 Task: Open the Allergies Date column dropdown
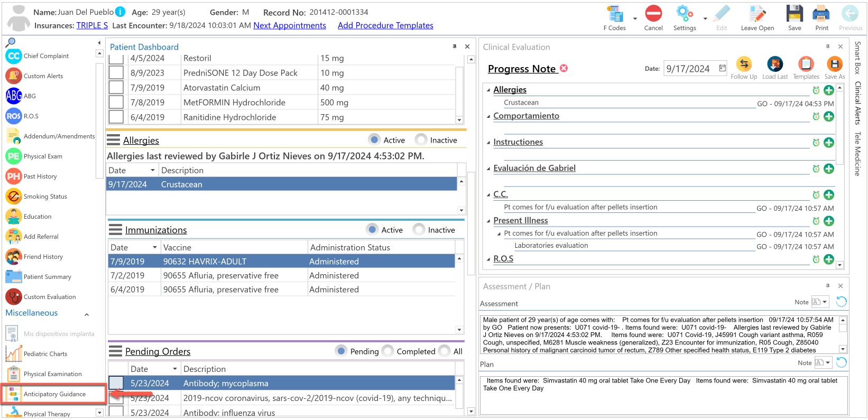(x=153, y=170)
